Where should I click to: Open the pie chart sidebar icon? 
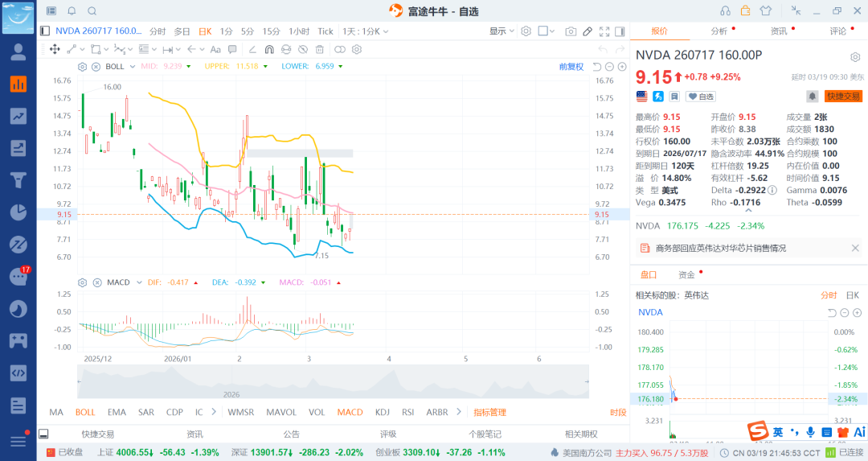(18, 212)
